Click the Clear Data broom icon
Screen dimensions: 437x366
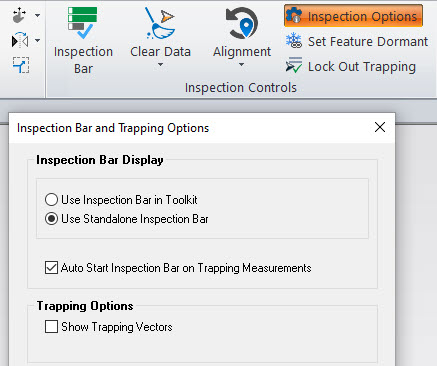(160, 23)
